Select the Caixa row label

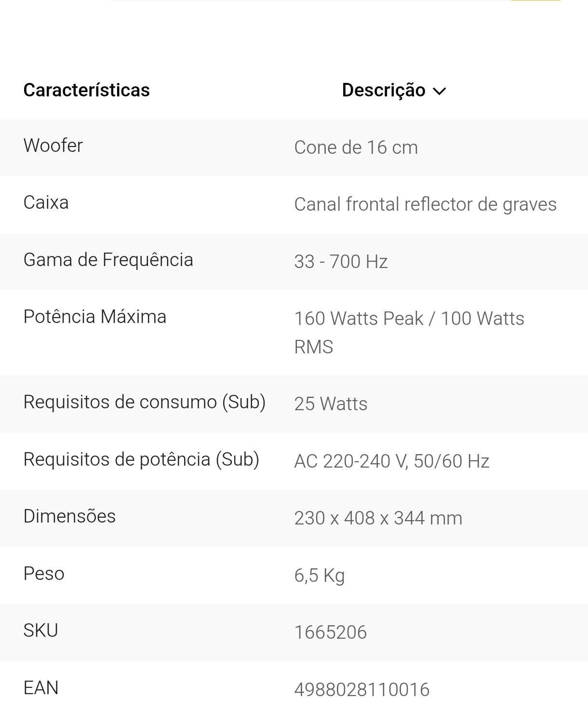coord(46,202)
